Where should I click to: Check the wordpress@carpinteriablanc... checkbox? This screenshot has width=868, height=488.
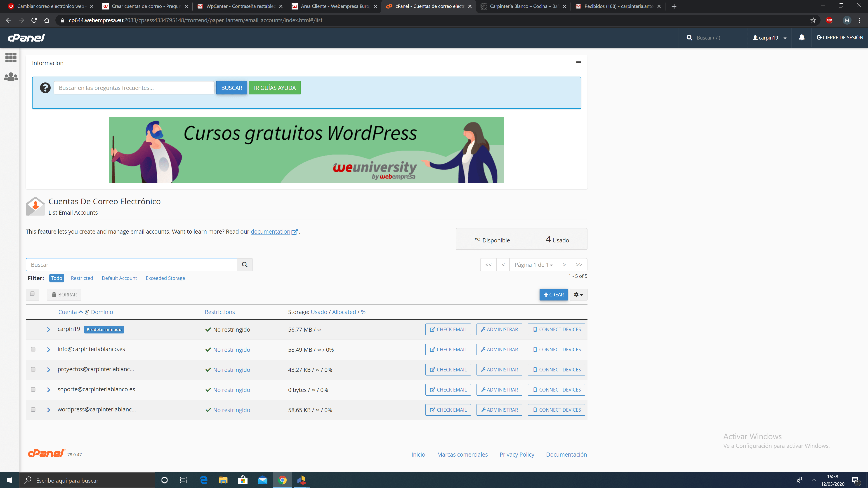[x=33, y=410]
